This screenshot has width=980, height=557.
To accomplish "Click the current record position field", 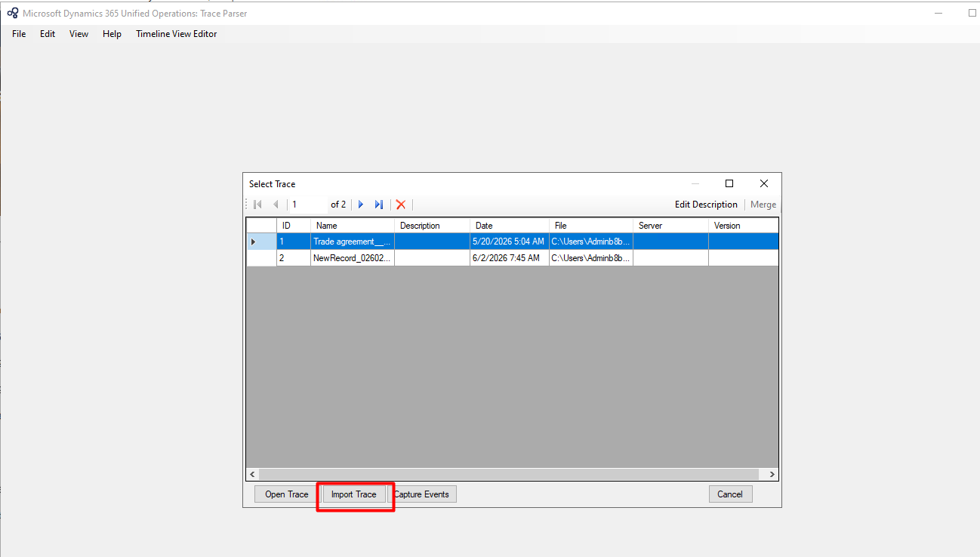I will pyautogui.click(x=308, y=205).
